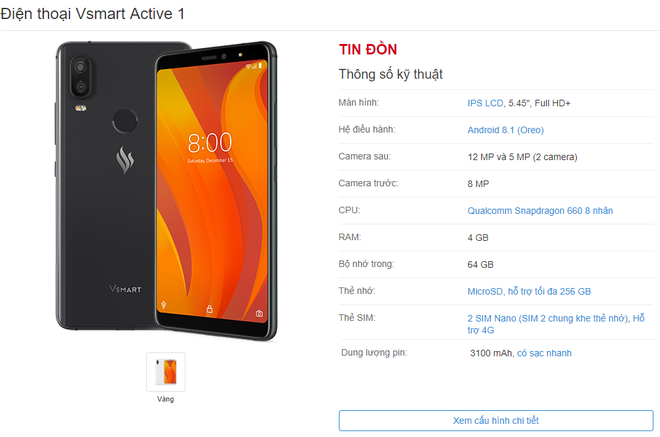
Task: Click the fingerprint sensor on phone back
Action: pyautogui.click(x=125, y=121)
